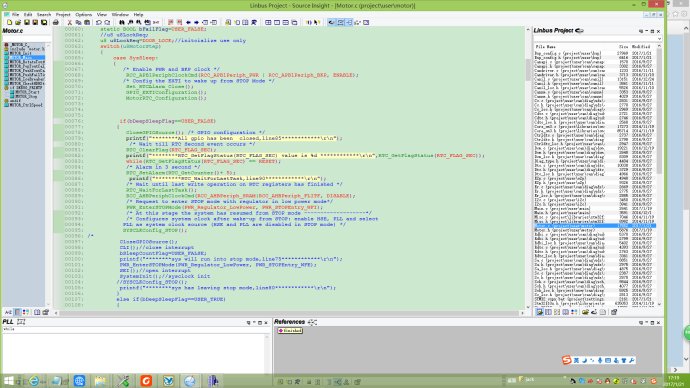Sort project files by Modified column
690x388 pixels.
[x=641, y=47]
